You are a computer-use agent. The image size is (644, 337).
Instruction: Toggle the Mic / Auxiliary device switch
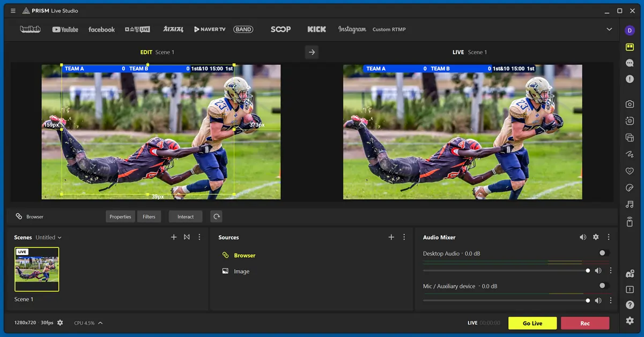click(604, 286)
